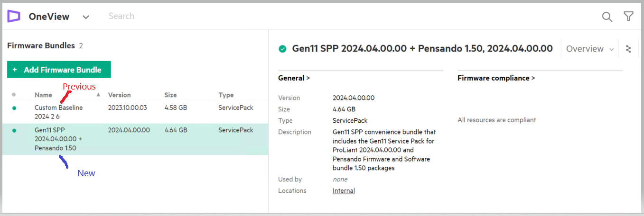Image resolution: width=644 pixels, height=216 pixels.
Task: Open the map view icon
Action: click(x=629, y=49)
